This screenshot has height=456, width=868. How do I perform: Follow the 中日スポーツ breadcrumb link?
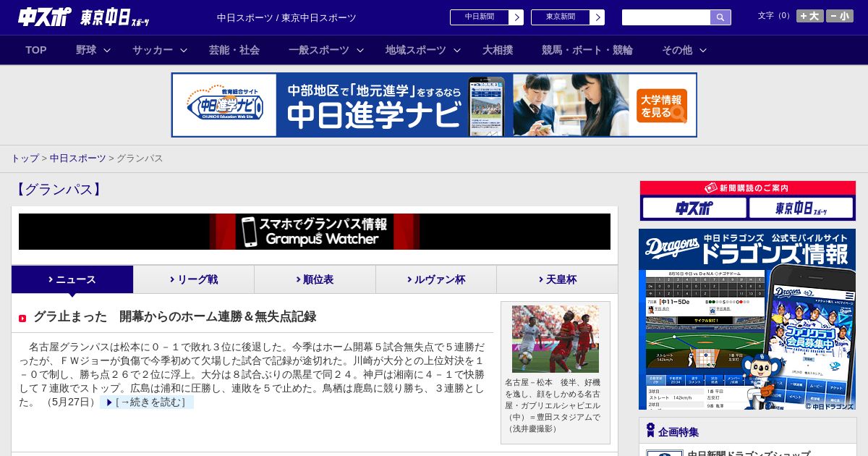click(x=77, y=158)
